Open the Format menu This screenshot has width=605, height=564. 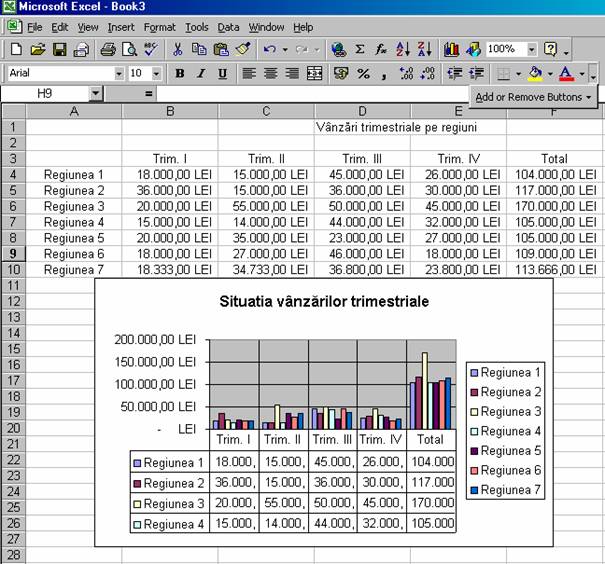coord(159,27)
